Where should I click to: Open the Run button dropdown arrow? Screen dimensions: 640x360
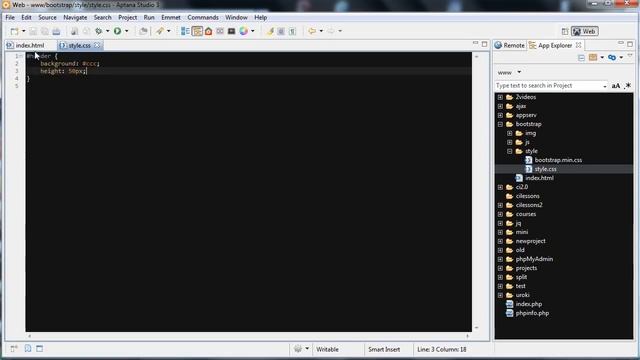tap(127, 31)
